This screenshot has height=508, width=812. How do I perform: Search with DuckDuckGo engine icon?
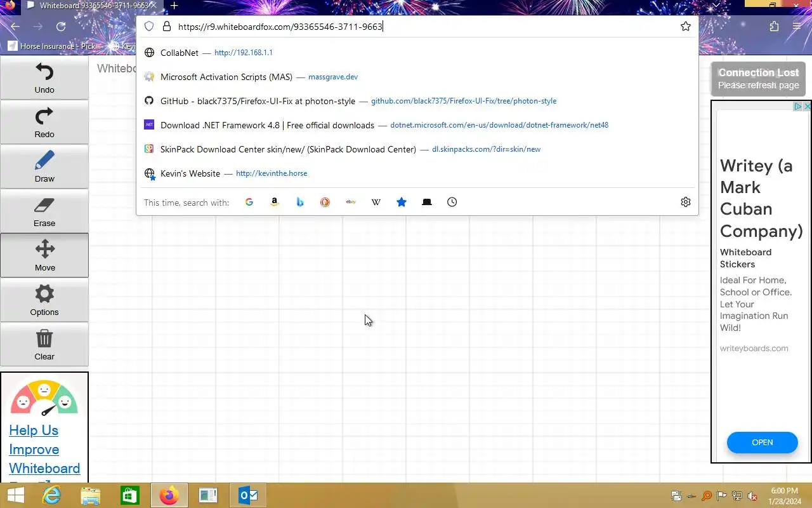[325, 202]
